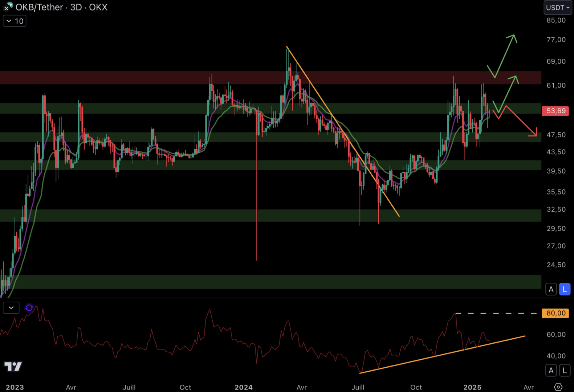Image resolution: width=574 pixels, height=392 pixels.
Task: Toggle auto scale A in price pane
Action: point(551,289)
